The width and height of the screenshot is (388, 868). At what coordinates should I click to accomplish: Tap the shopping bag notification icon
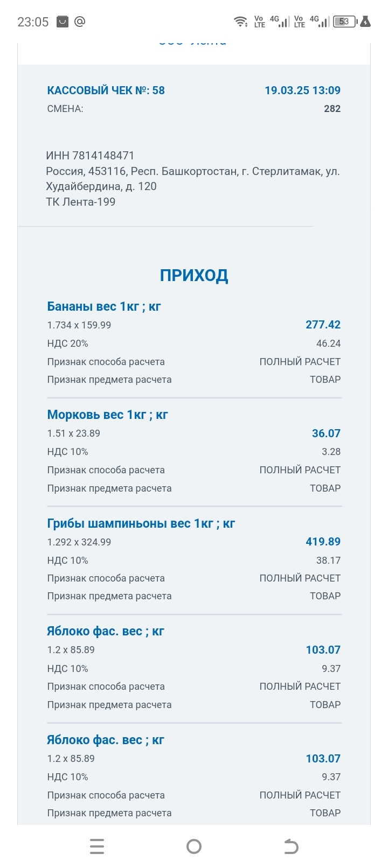[x=63, y=22]
